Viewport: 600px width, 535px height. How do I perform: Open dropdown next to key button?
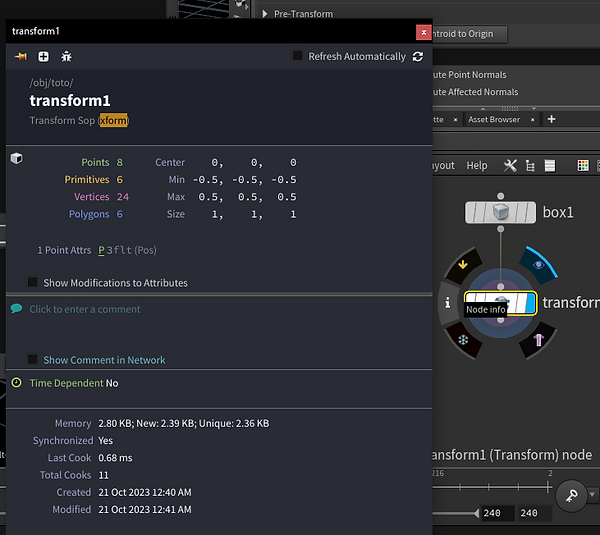click(592, 494)
